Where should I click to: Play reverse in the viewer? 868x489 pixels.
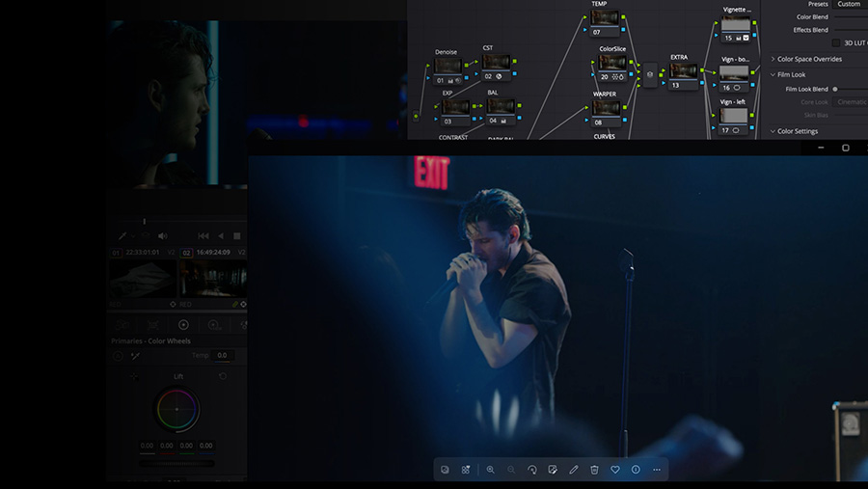click(x=221, y=236)
